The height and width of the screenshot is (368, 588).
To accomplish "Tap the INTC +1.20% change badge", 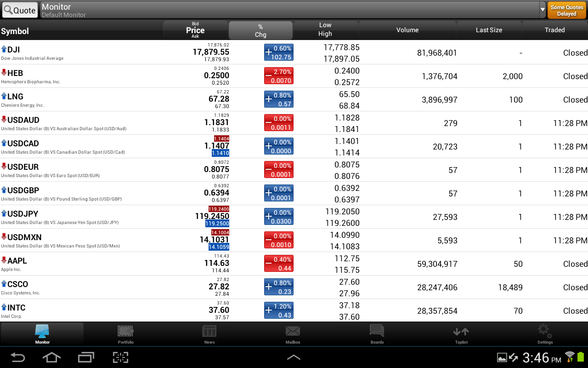I will pos(278,310).
